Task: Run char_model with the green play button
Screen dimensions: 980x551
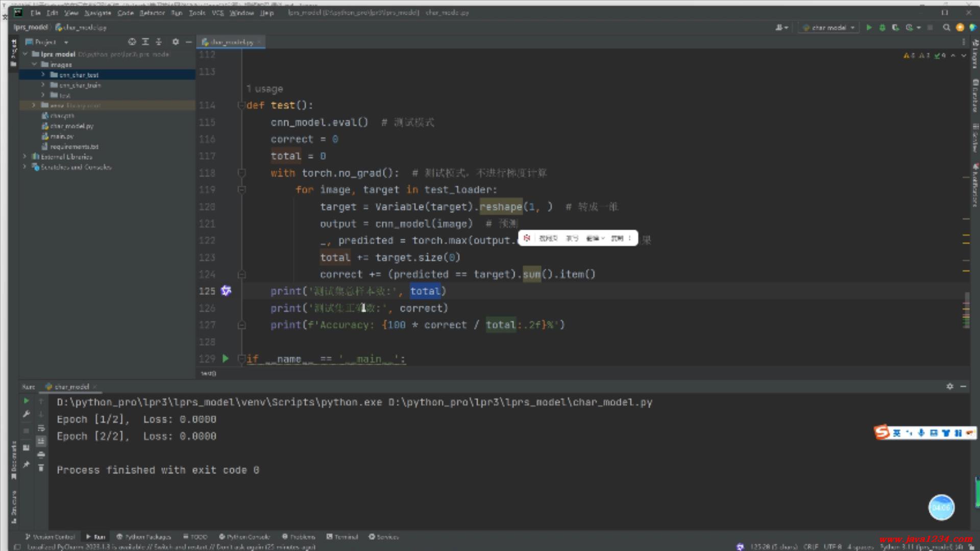Action: (x=869, y=28)
